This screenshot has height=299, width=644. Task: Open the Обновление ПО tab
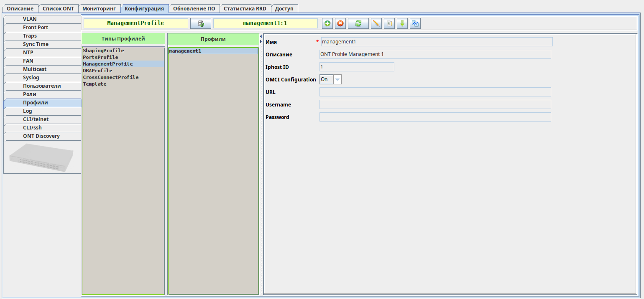coord(194,8)
